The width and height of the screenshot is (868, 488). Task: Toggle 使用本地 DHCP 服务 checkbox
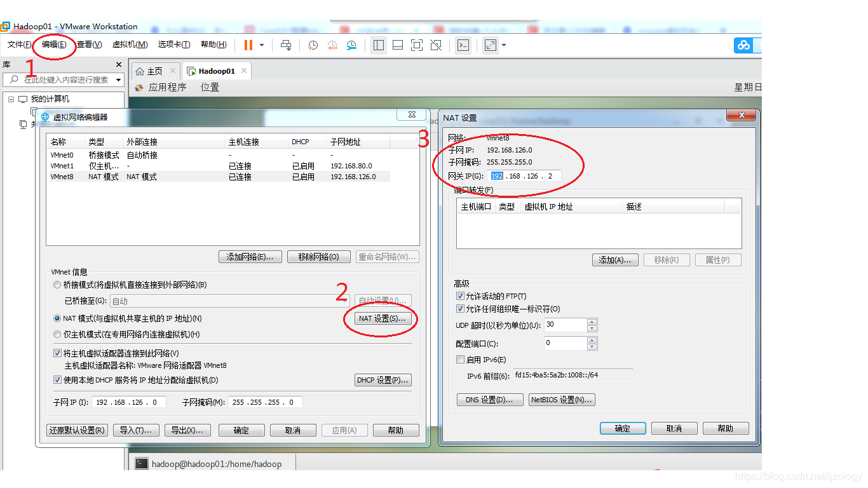pos(58,380)
